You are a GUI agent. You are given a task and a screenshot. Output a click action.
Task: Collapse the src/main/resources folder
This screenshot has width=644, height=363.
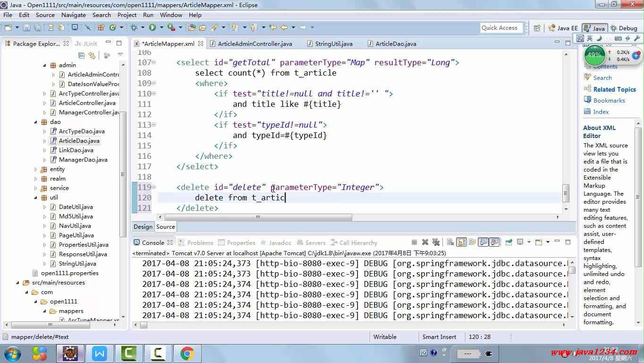point(17,283)
